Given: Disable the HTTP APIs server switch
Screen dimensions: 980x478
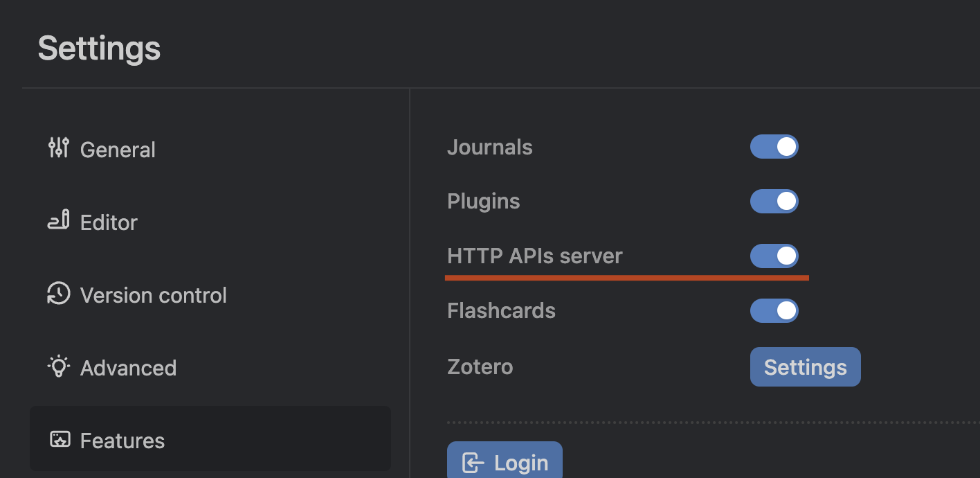Looking at the screenshot, I should (x=774, y=256).
